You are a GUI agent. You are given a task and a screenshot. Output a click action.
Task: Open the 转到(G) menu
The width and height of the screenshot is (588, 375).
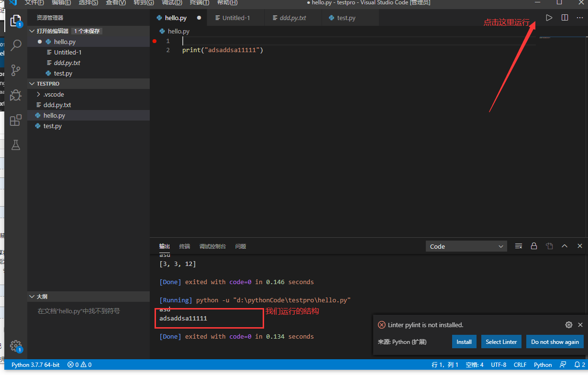tap(144, 2)
